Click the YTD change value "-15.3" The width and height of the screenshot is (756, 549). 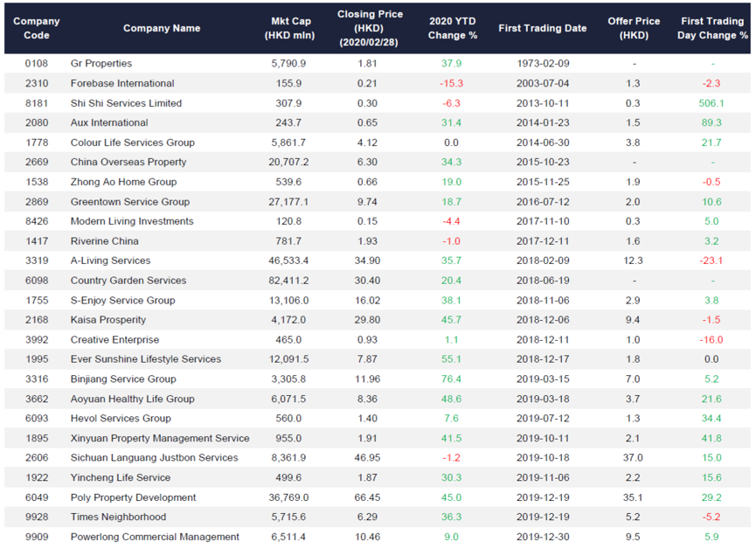451,83
